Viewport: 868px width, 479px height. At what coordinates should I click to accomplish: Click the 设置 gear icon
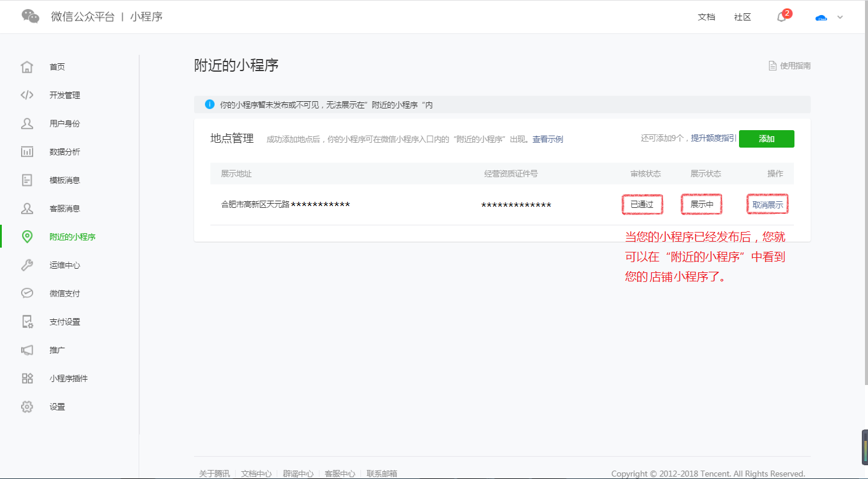(27, 407)
